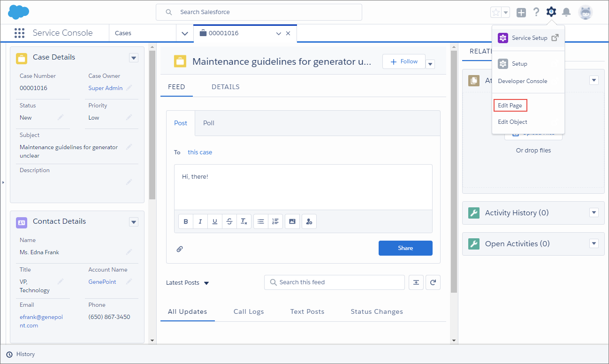Refresh the feed
This screenshot has height=364, width=609.
pyautogui.click(x=433, y=282)
